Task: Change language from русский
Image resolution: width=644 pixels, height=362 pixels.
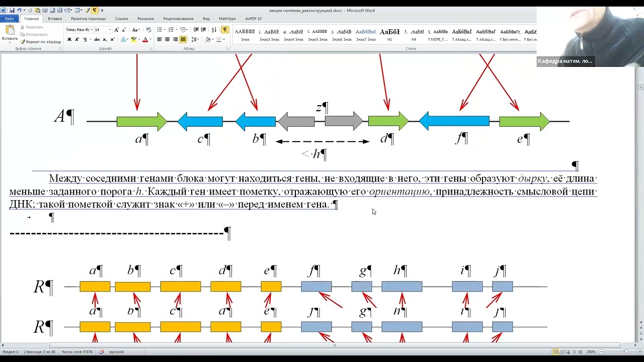Action: point(117,352)
